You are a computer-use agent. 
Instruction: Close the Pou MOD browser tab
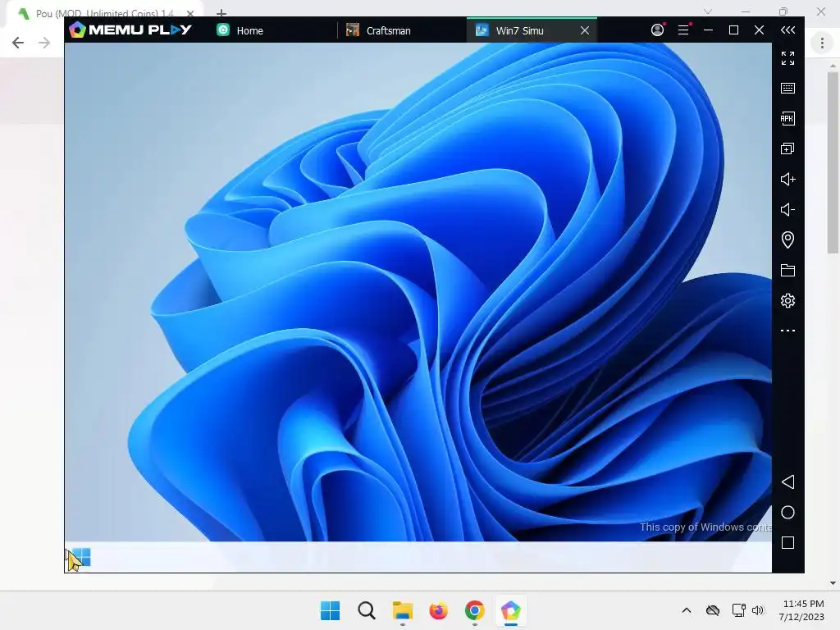click(x=190, y=13)
